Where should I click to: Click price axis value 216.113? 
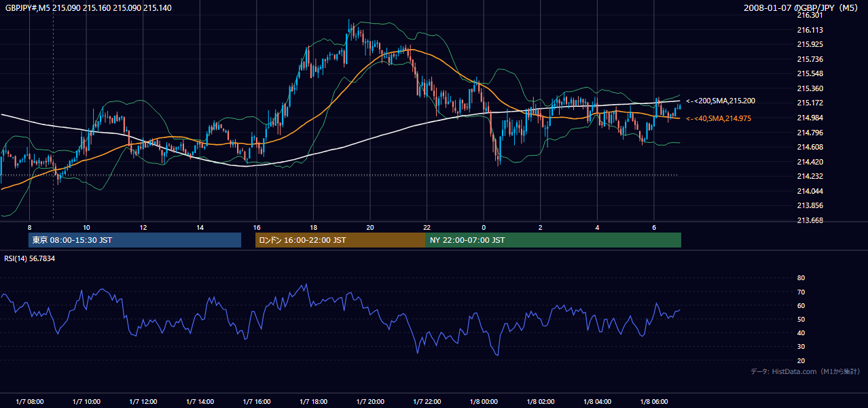point(810,30)
